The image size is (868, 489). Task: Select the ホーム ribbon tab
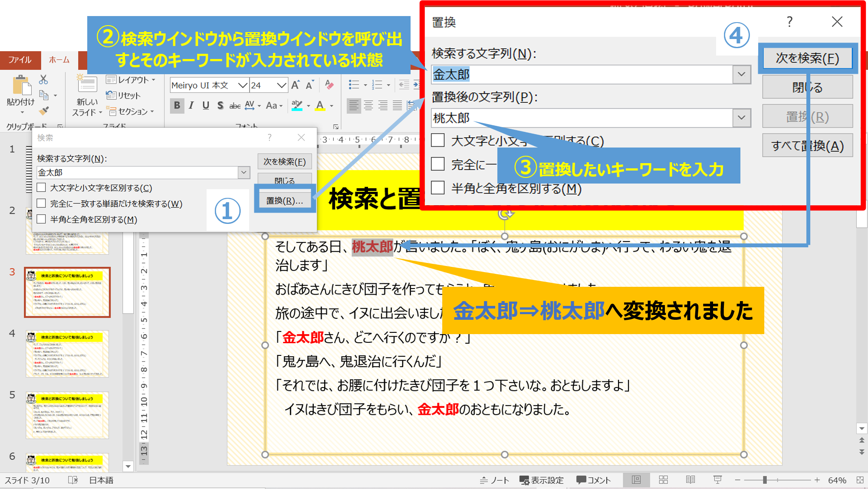(59, 59)
